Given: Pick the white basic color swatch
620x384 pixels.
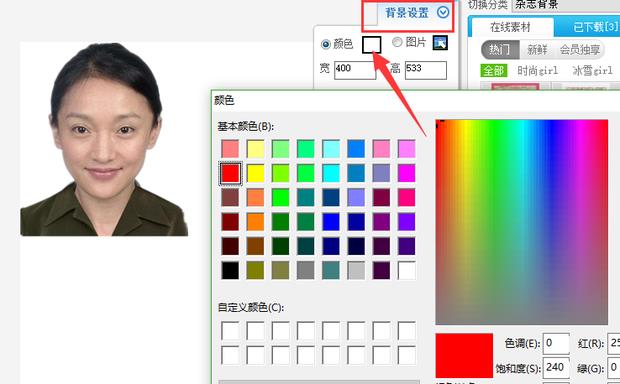Looking at the screenshot, I should coord(406,271).
